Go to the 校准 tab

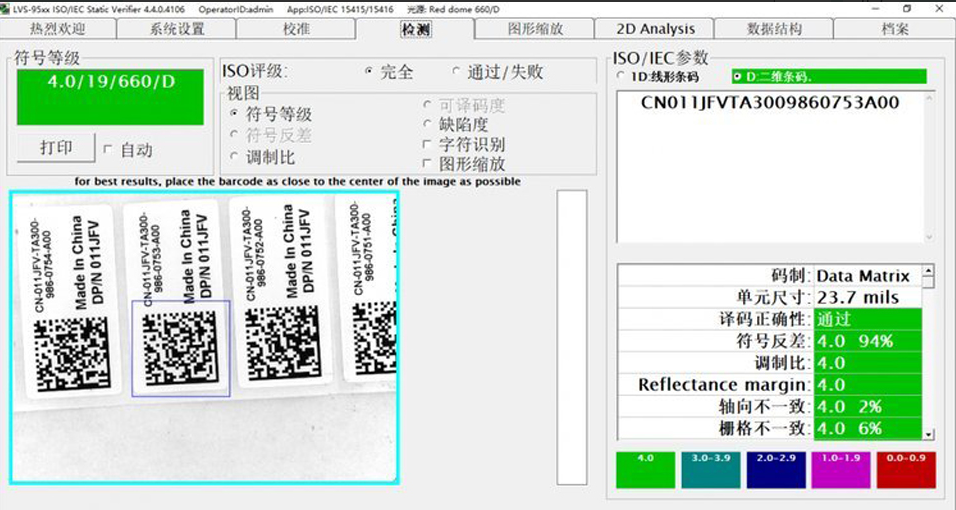[x=296, y=29]
